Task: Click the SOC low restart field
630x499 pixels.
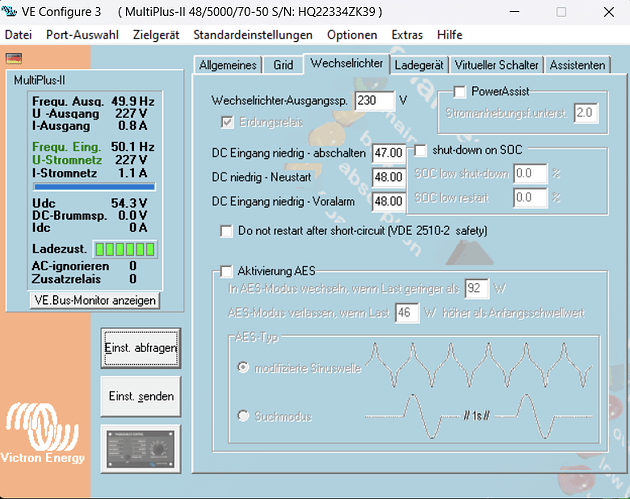Action: (530, 198)
